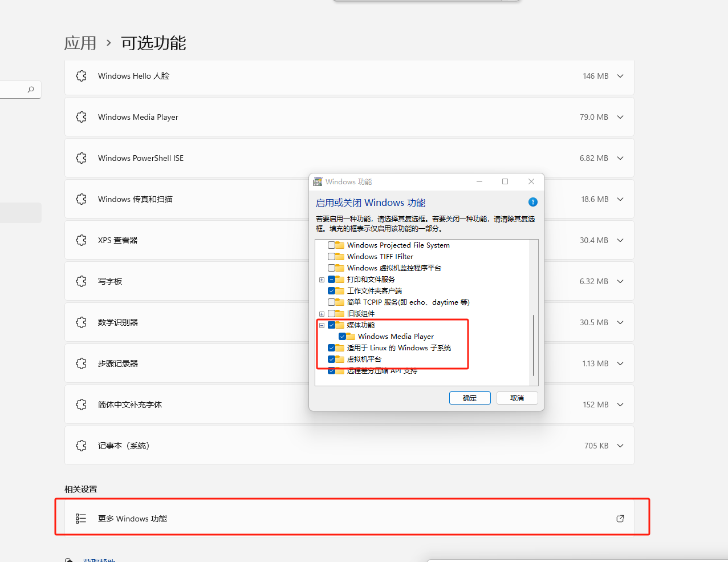The height and width of the screenshot is (562, 728).
Task: Click the blue help icon in Windows 功能 dialog
Action: pos(533,202)
